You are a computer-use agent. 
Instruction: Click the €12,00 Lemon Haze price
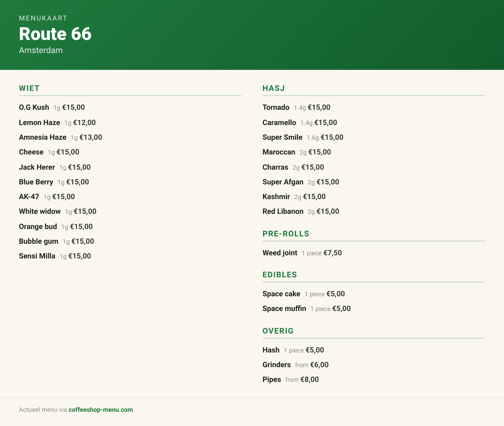[x=84, y=123]
